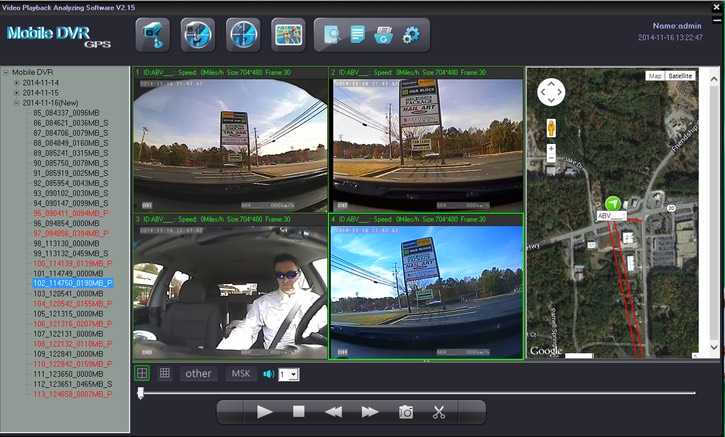
Task: Switch to four-camera grid layout
Action: pyautogui.click(x=143, y=373)
